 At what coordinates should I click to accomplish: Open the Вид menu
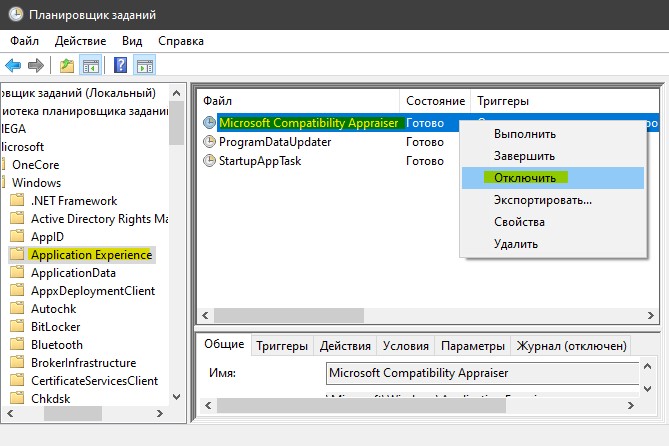[x=132, y=41]
